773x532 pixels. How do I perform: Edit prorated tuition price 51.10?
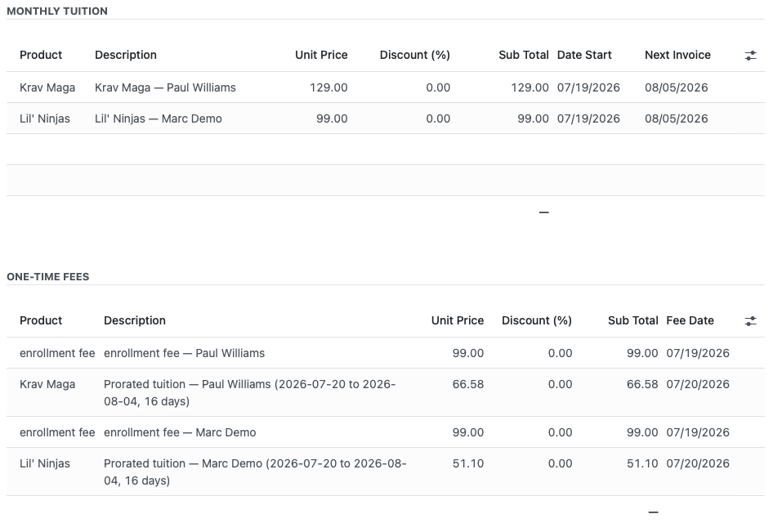[468, 463]
